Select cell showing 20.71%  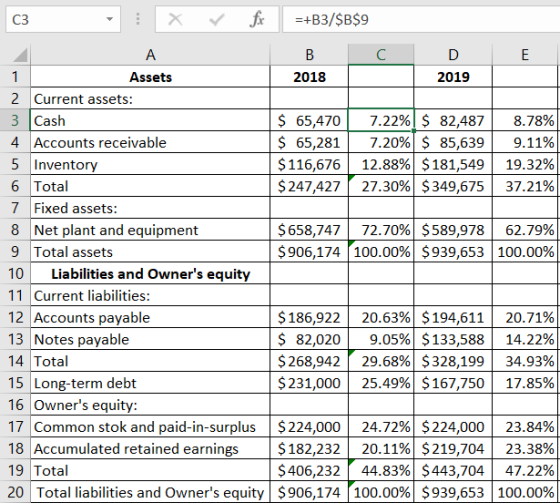[x=524, y=317]
